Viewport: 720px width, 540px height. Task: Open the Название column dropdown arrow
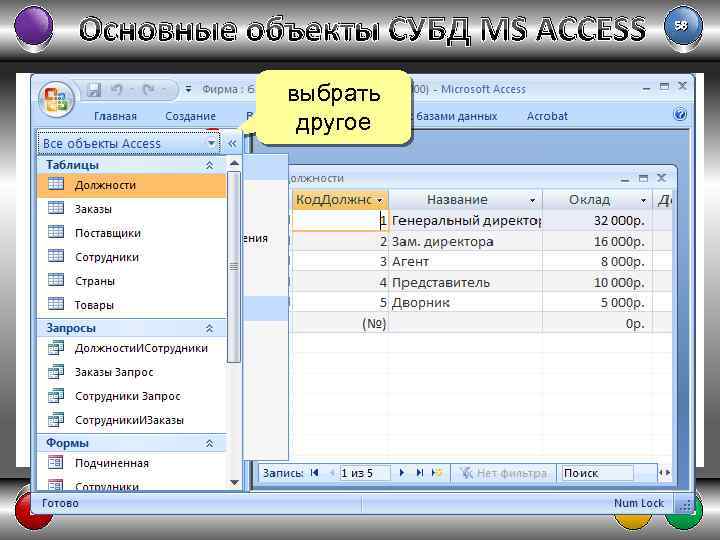coord(532,200)
